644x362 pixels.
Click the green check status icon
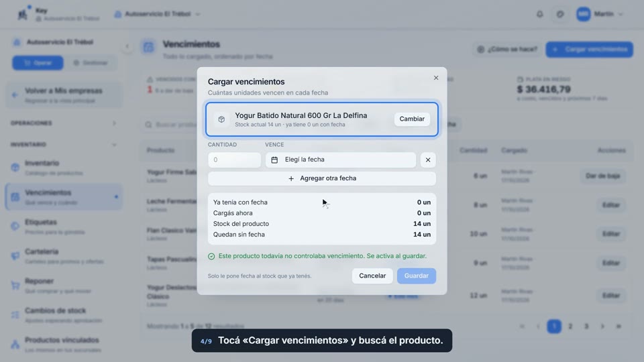211,256
